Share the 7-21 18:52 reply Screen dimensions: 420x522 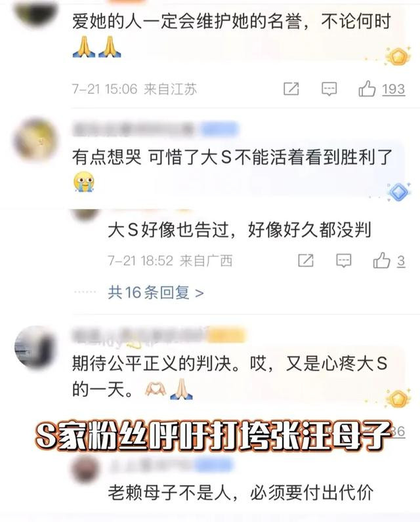pos(306,260)
